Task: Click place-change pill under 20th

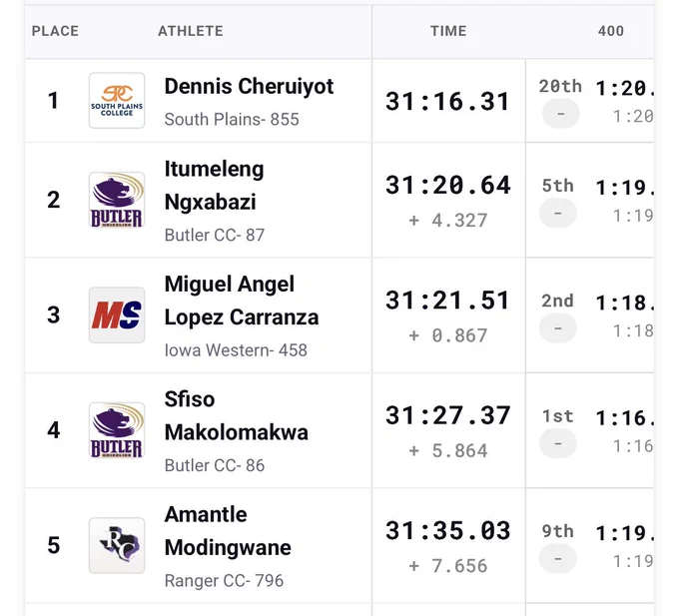Action: 561,114
